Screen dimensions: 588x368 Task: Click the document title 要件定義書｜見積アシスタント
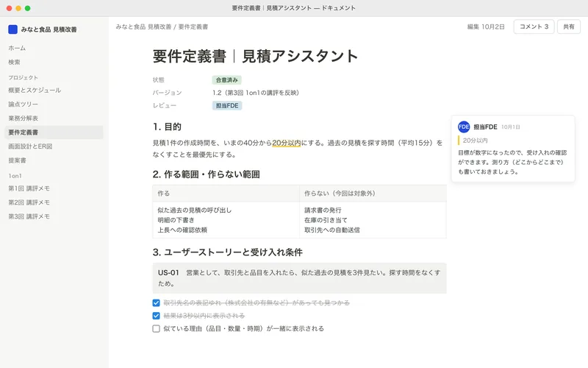(x=255, y=57)
